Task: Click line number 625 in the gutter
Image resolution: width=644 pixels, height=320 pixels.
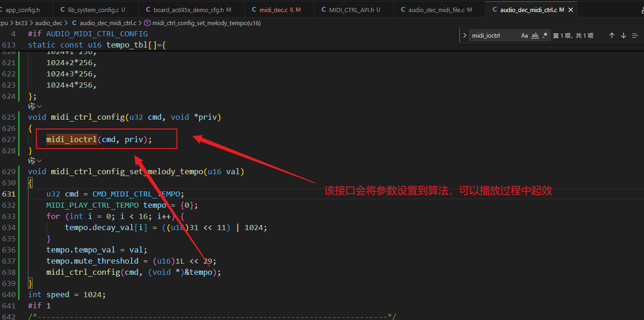Action: [8, 117]
